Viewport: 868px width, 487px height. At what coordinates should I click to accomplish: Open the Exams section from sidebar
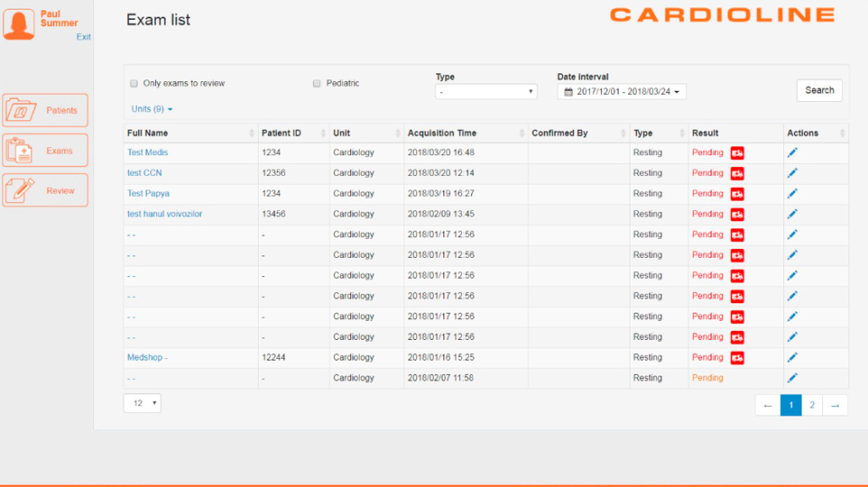45,151
